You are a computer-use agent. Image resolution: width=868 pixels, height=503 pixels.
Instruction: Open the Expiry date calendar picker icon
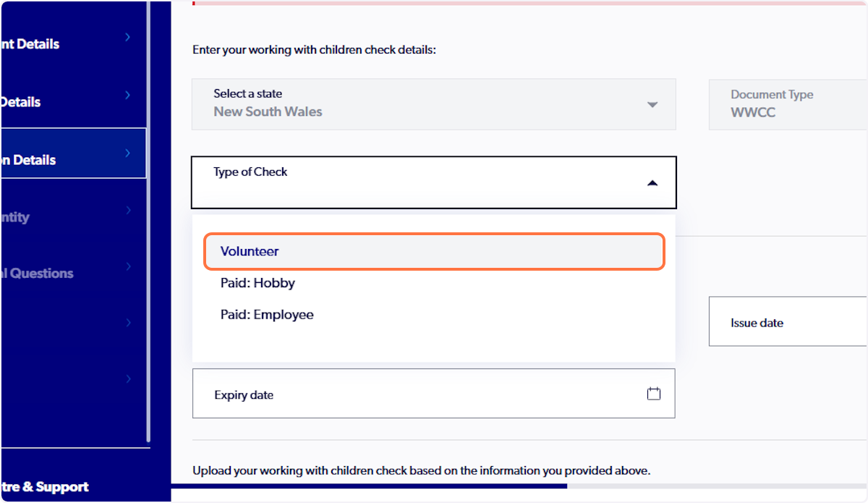click(x=654, y=393)
